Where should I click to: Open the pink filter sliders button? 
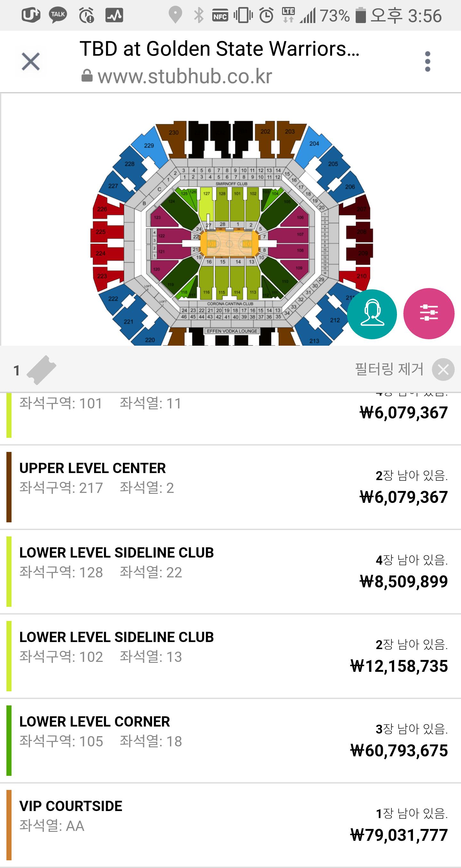pyautogui.click(x=429, y=313)
